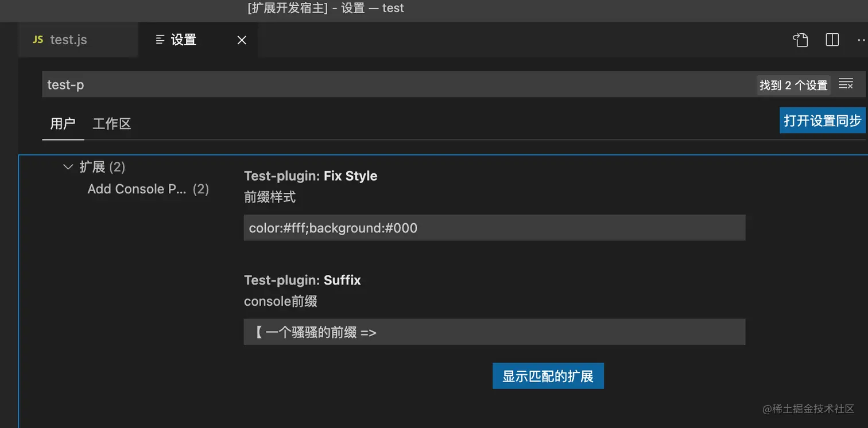Click the 找到 2 个设置 badge

[793, 84]
